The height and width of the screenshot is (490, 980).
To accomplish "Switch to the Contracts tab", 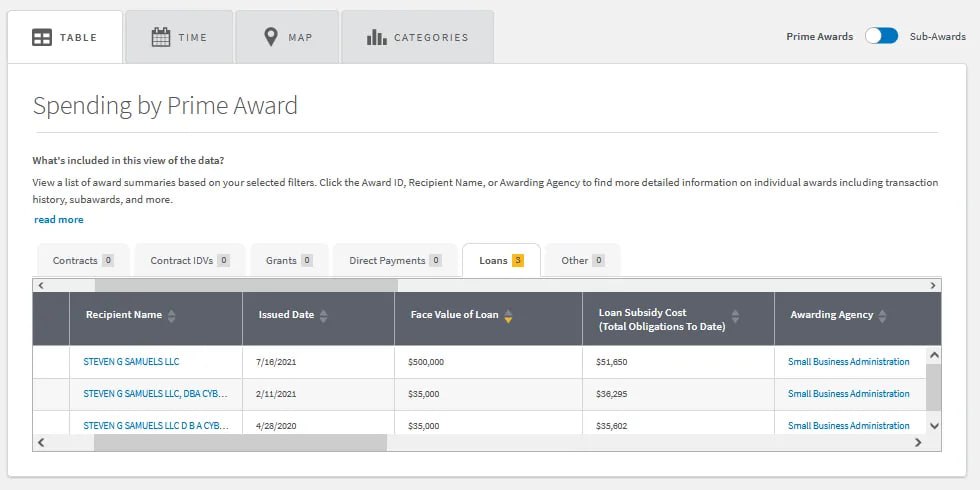I will point(83,261).
